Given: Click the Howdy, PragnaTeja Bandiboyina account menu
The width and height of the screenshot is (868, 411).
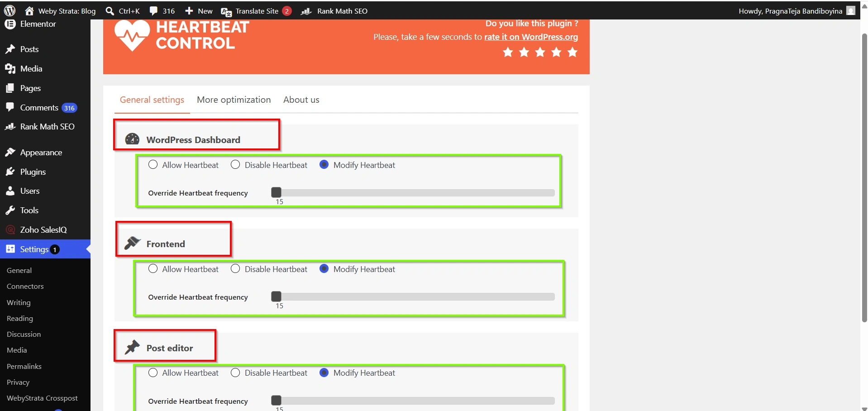Looking at the screenshot, I should coord(796,11).
